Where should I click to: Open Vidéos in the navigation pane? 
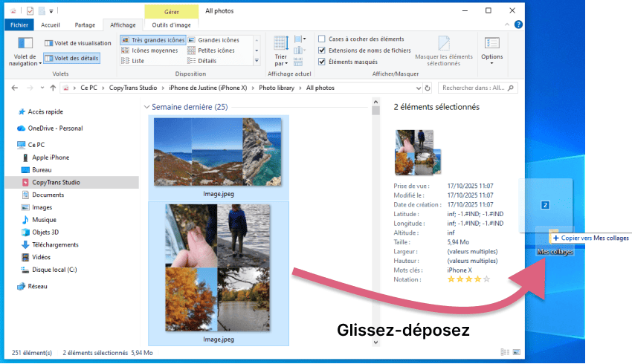pos(36,257)
